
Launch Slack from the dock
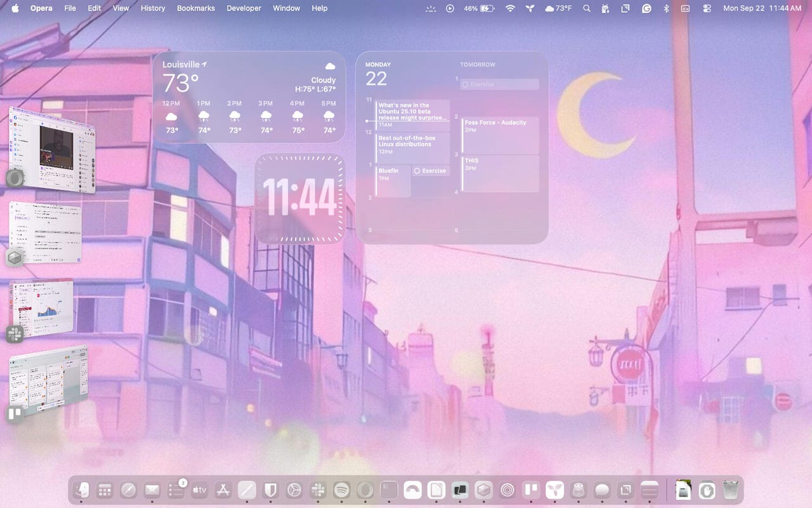318,490
